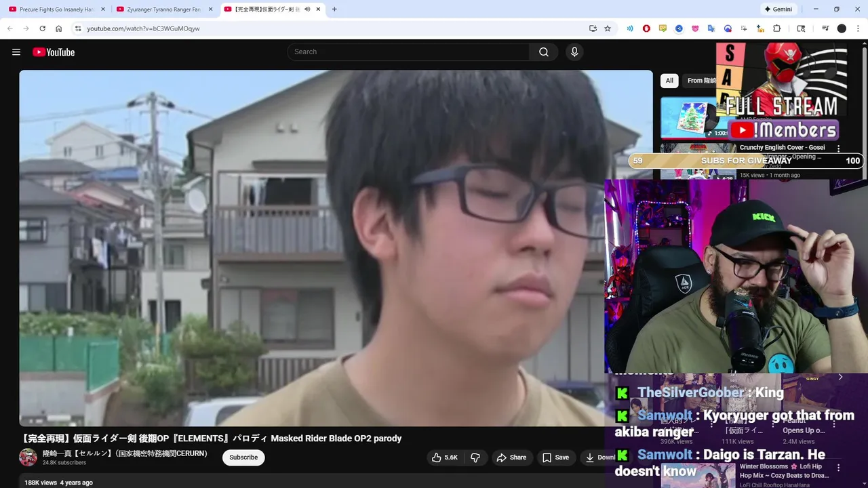Open the uploader channel name link
This screenshot has width=868, height=488.
coord(125,453)
